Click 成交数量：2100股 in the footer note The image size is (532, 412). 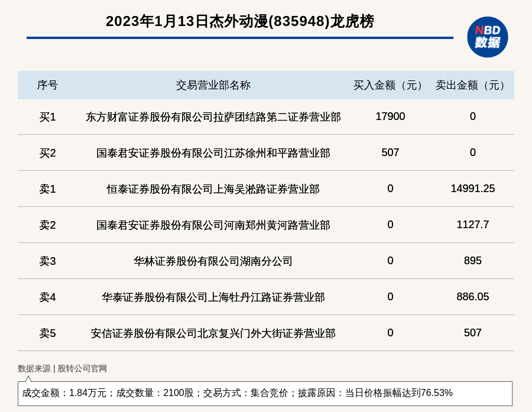(155, 393)
